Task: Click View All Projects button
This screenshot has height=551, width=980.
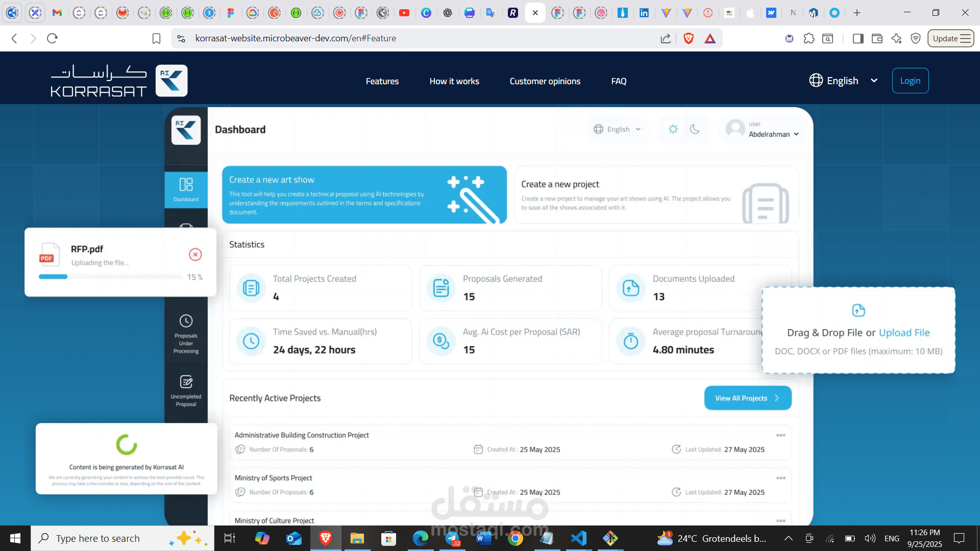Action: [x=747, y=398]
